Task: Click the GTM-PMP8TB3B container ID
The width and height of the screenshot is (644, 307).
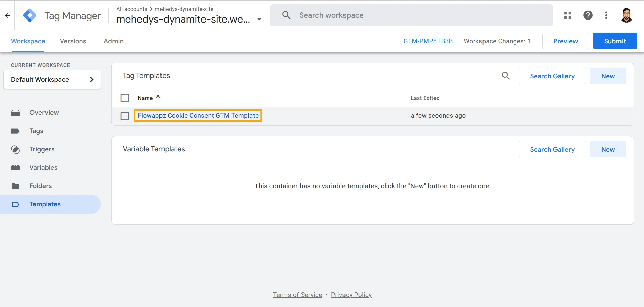Action: (x=428, y=41)
